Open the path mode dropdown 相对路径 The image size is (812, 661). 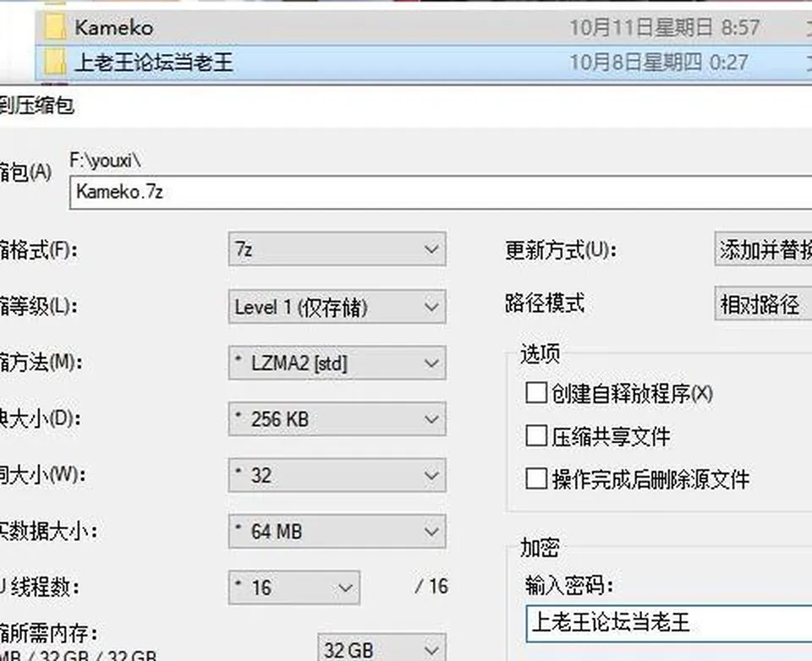click(x=763, y=303)
